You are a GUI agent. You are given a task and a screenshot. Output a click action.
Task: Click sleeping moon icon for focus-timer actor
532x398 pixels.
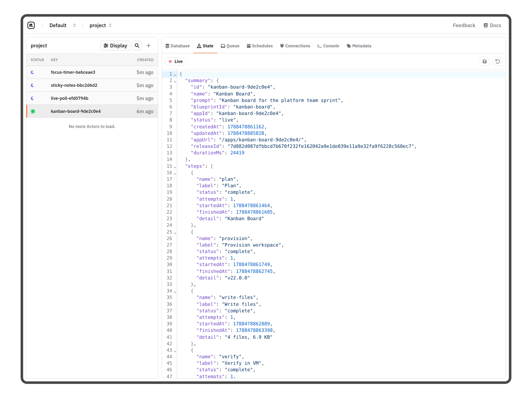(x=33, y=72)
